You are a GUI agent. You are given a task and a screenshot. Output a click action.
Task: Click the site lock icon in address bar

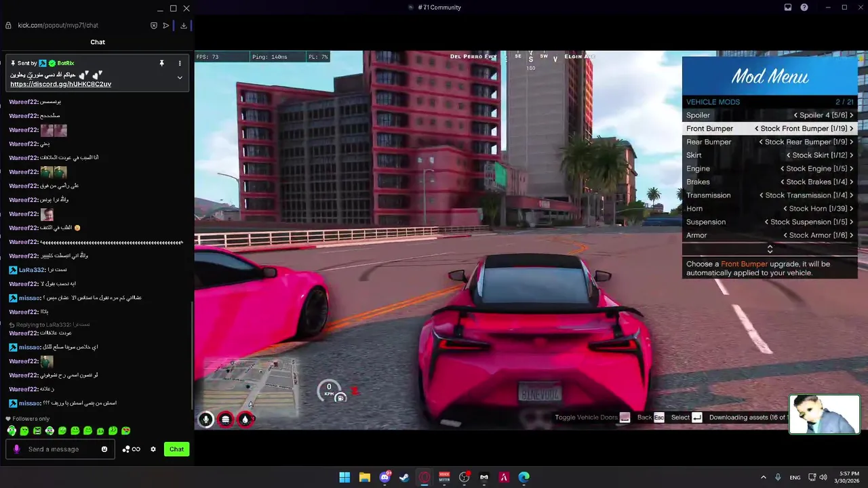pyautogui.click(x=8, y=25)
